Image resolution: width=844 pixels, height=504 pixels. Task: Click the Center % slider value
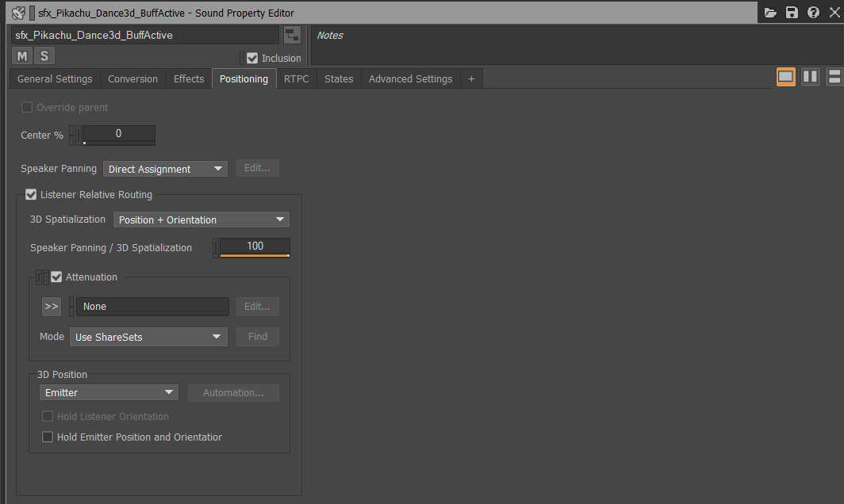[x=119, y=135]
